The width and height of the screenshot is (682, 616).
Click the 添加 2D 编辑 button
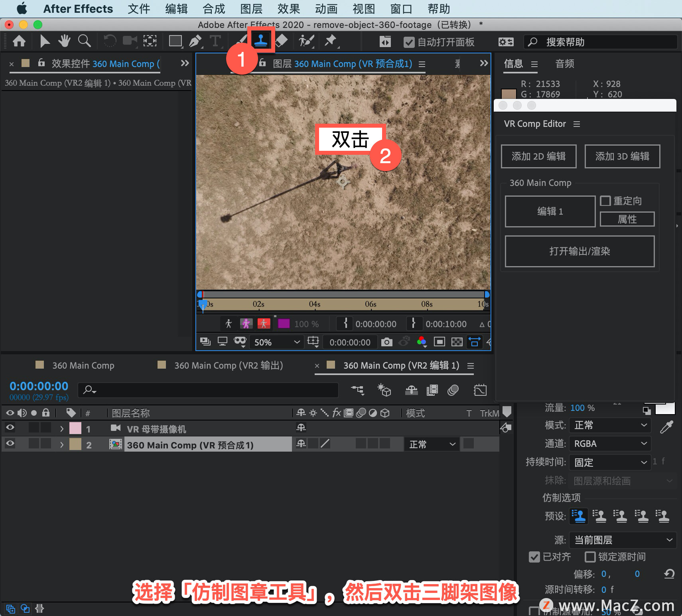coord(539,156)
